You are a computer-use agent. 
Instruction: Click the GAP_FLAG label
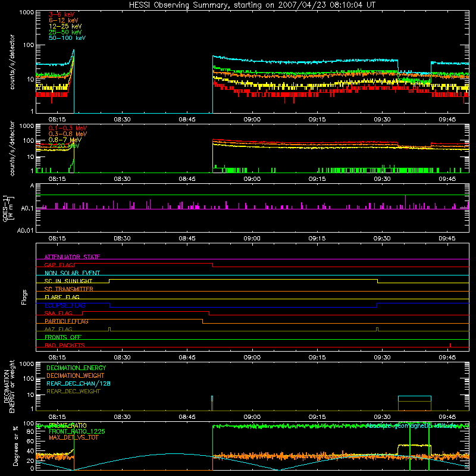59,265
